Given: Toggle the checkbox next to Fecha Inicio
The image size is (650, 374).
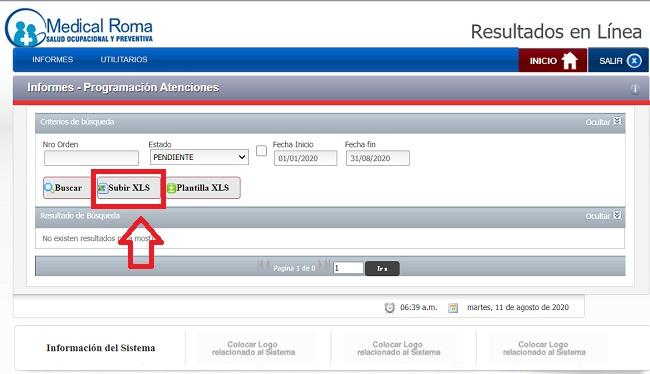Looking at the screenshot, I should pyautogui.click(x=261, y=151).
